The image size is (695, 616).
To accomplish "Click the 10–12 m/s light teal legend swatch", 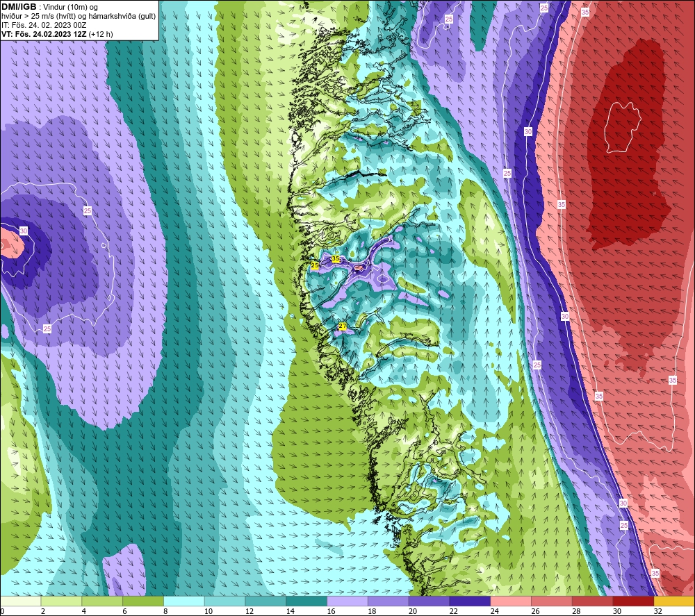I will click(224, 601).
